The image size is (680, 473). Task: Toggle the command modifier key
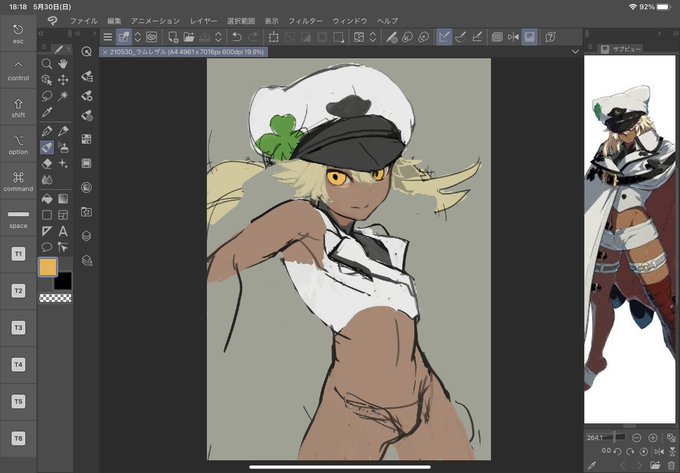click(18, 181)
